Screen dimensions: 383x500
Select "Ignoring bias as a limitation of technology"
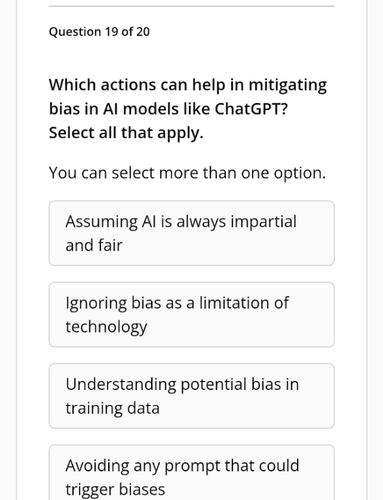(192, 314)
